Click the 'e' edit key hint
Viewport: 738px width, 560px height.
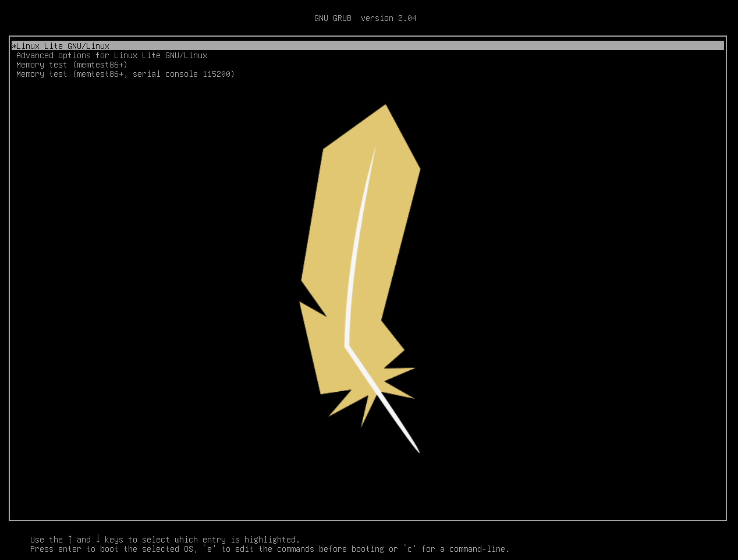210,549
